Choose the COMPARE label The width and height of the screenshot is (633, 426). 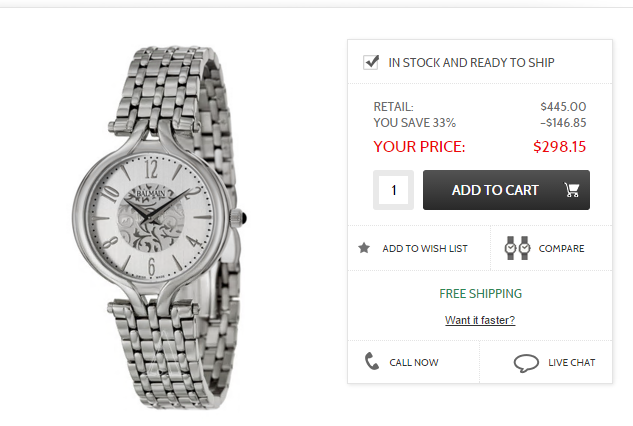coord(561,248)
